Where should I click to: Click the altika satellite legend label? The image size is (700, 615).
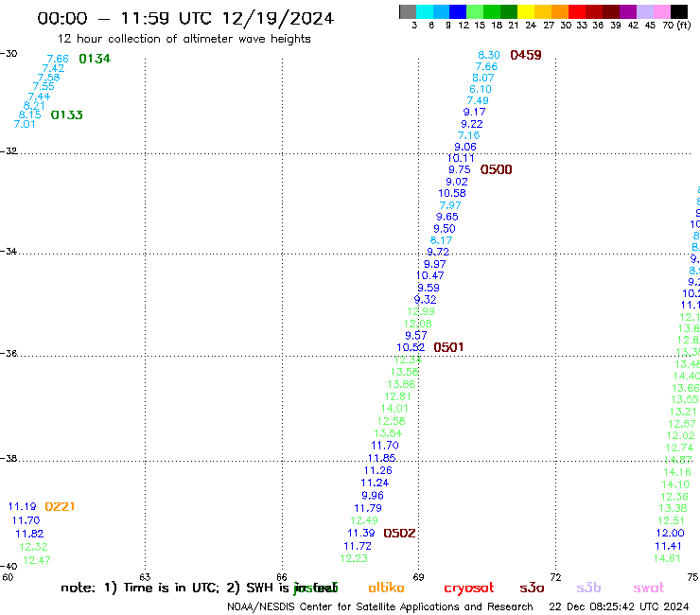(386, 588)
